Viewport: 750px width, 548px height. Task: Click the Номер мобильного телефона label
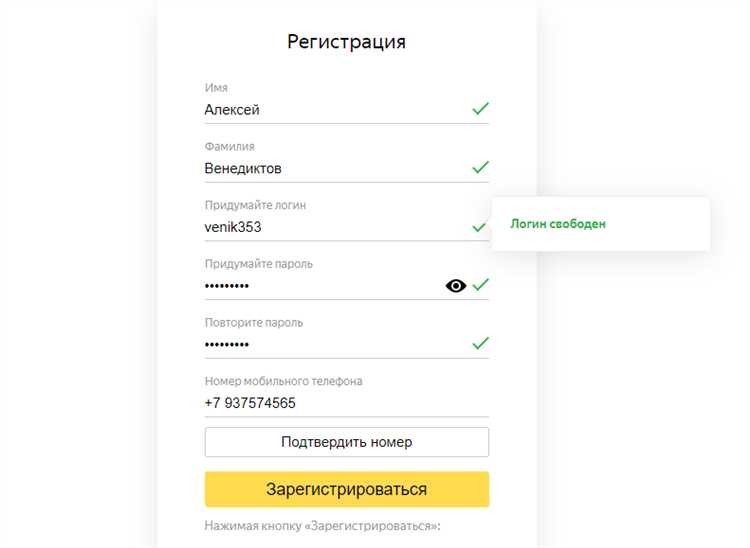[283, 381]
